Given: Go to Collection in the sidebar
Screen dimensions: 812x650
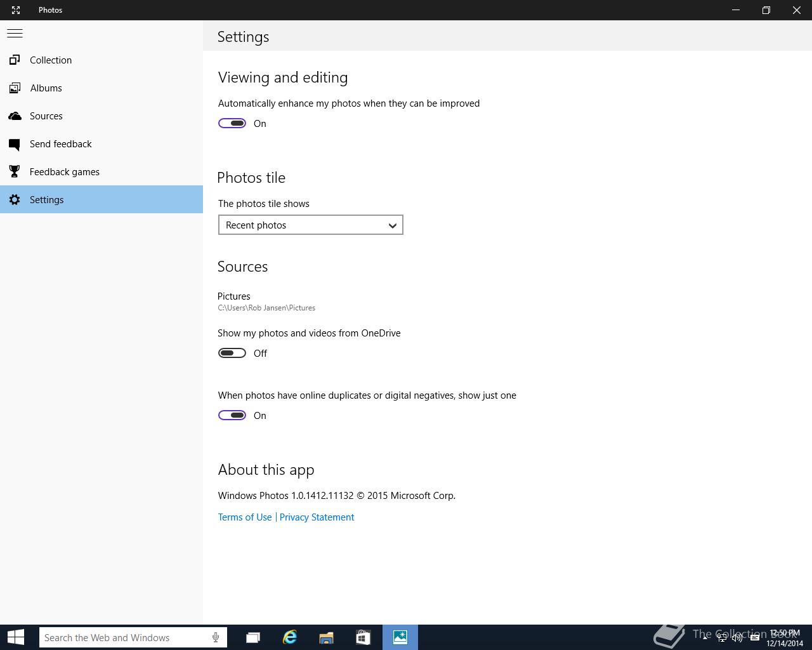Looking at the screenshot, I should click(101, 60).
